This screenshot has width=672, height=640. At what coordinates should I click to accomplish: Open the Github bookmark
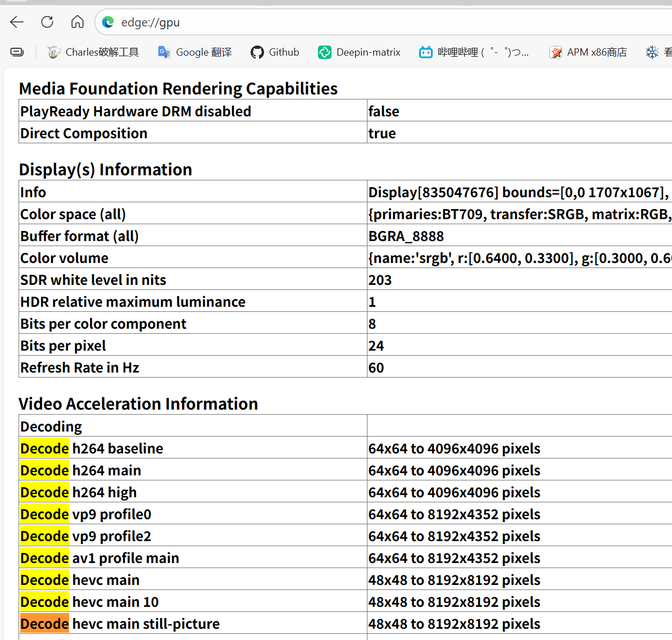pyautogui.click(x=275, y=52)
